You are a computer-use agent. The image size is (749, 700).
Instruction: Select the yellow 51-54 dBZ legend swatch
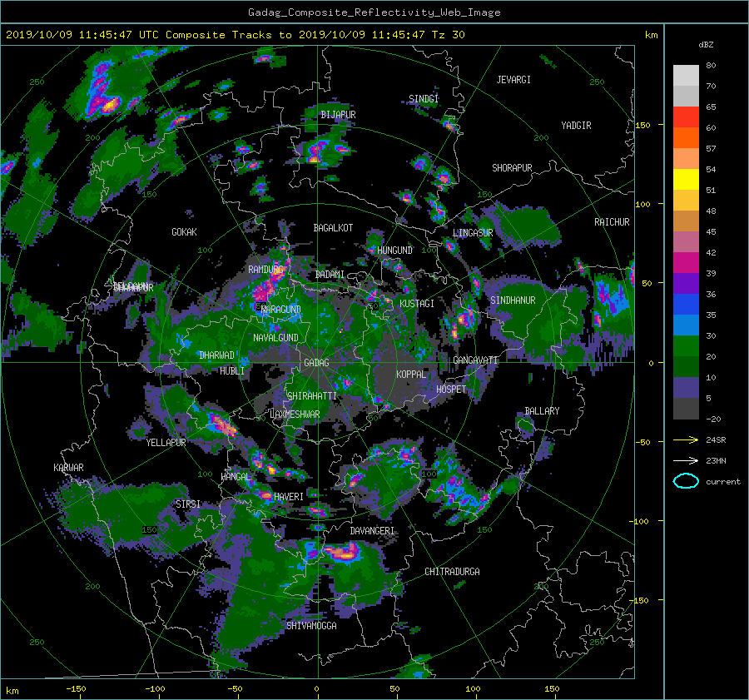(x=686, y=180)
